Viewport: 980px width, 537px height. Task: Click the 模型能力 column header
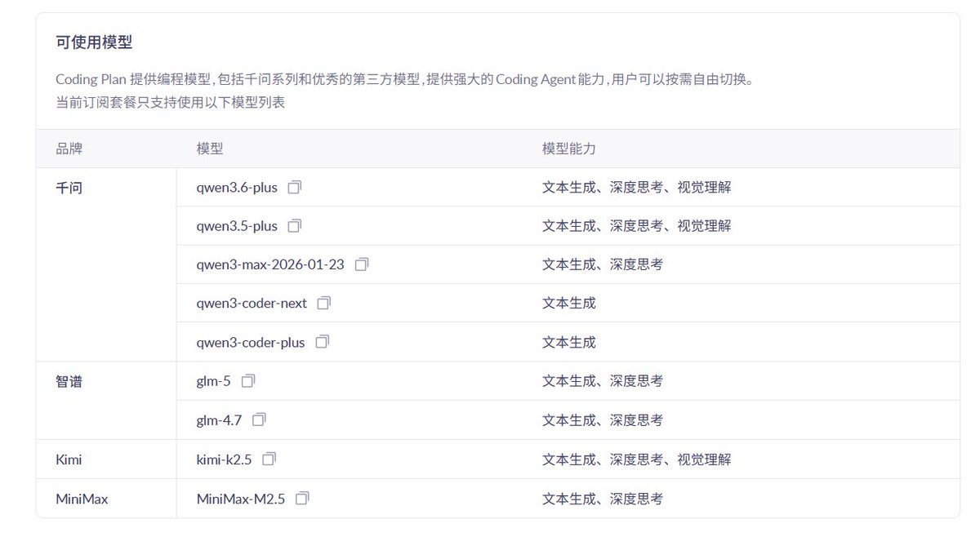tap(569, 149)
